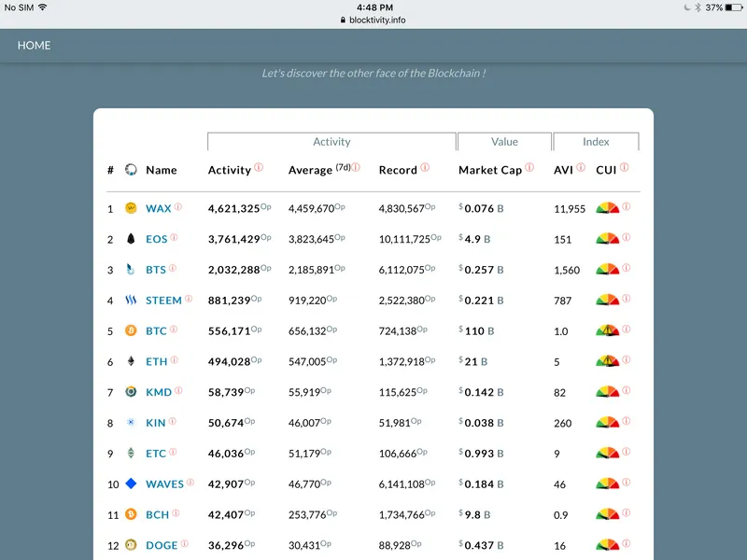Open the DOGE blockchain link

[x=162, y=545]
